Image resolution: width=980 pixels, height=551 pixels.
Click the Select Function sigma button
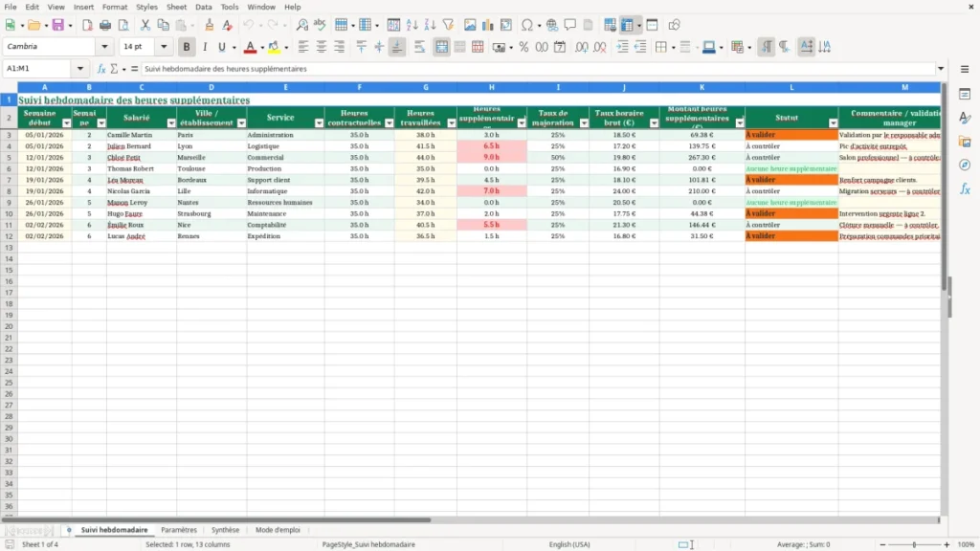point(114,69)
